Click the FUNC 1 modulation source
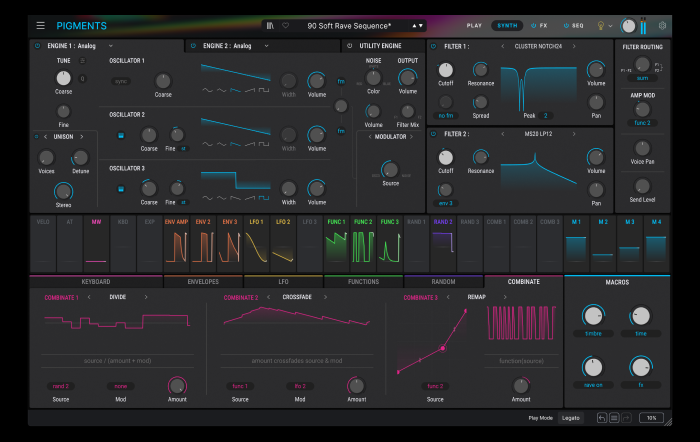The image size is (700, 442). tap(336, 244)
